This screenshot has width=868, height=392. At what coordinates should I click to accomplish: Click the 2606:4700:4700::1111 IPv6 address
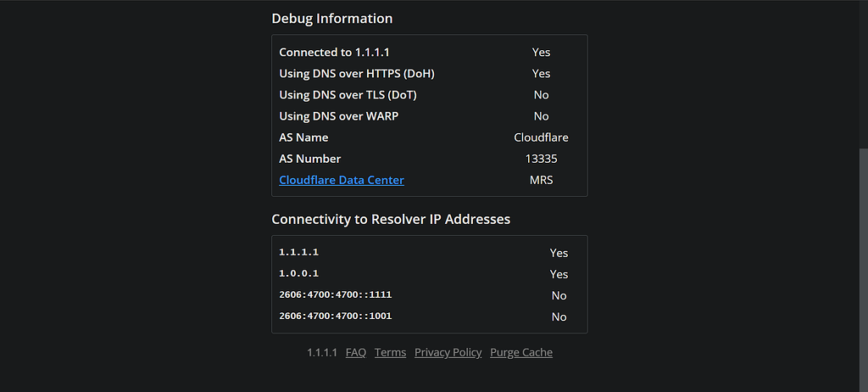(x=335, y=295)
